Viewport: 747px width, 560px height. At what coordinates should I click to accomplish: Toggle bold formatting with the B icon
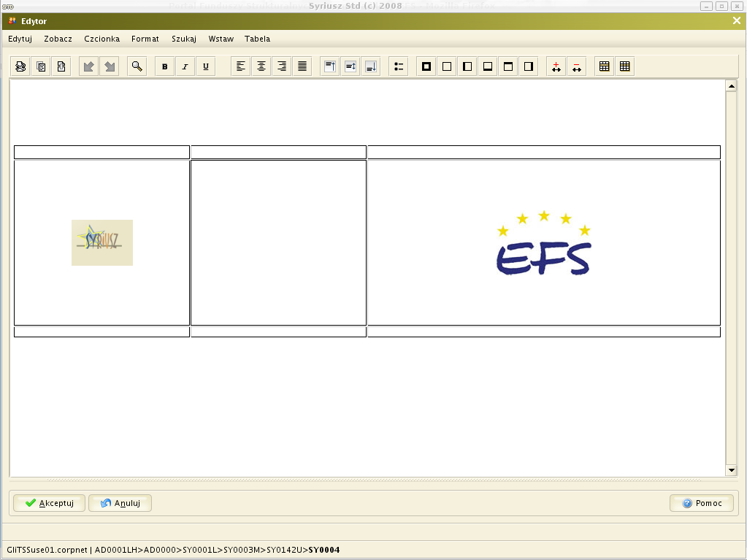point(165,66)
